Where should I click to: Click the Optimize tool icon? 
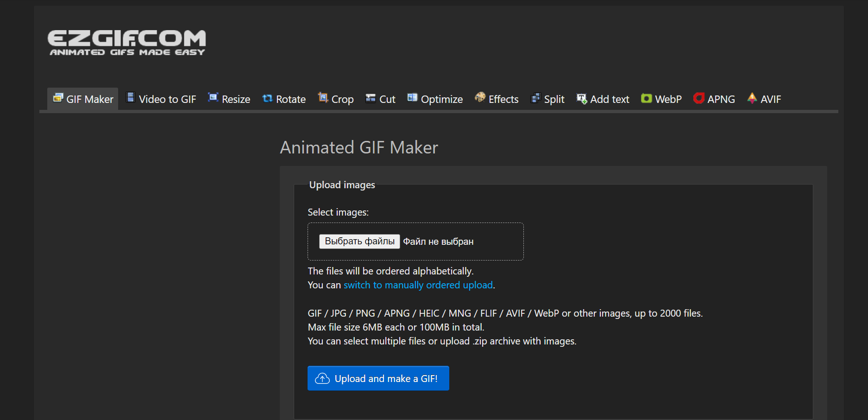pos(412,98)
